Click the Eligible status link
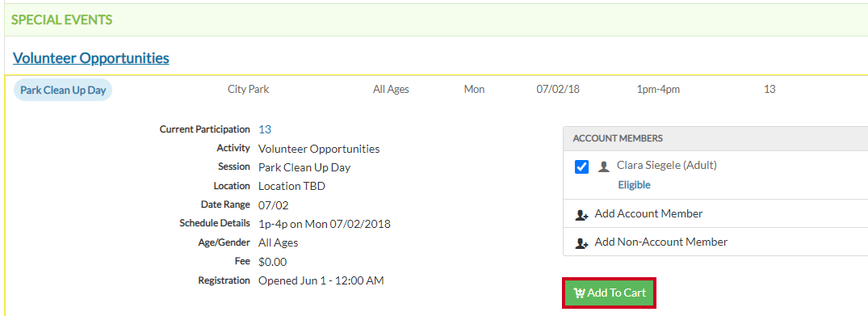This screenshot has width=868, height=316. coord(634,185)
